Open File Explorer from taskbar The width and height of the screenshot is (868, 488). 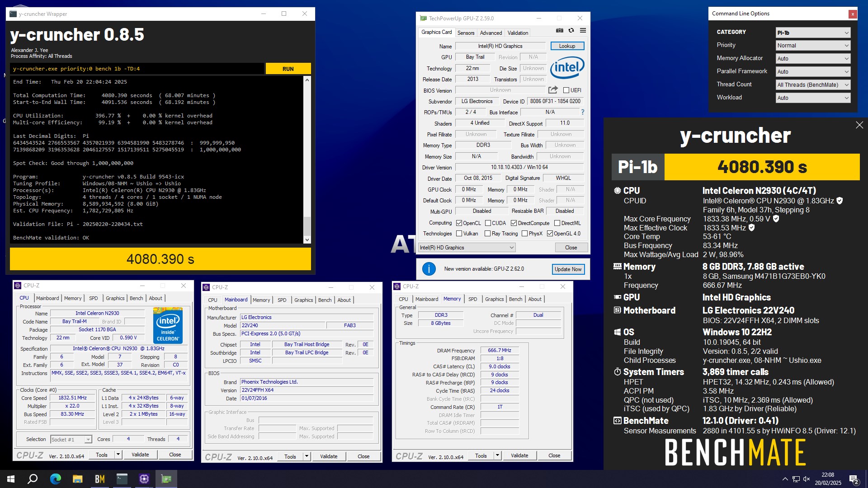[77, 479]
